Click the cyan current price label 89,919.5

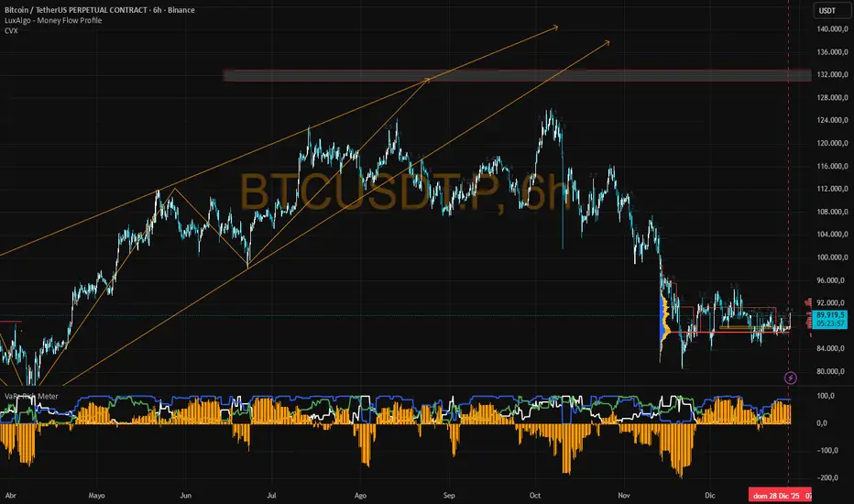830,319
